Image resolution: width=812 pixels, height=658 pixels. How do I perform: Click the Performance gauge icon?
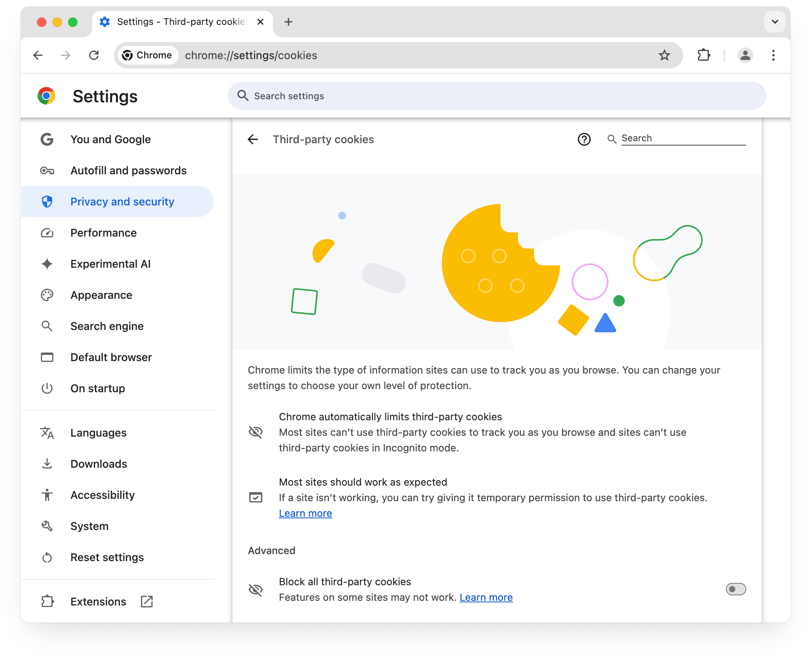click(x=48, y=233)
